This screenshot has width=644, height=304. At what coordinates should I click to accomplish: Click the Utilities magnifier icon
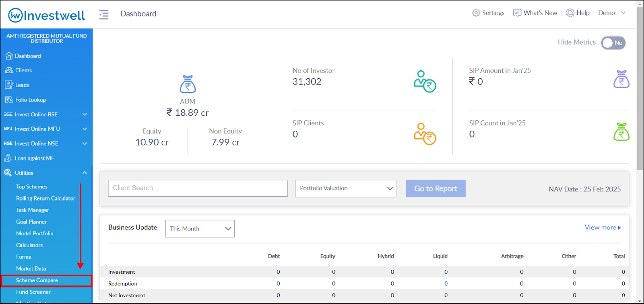point(8,173)
